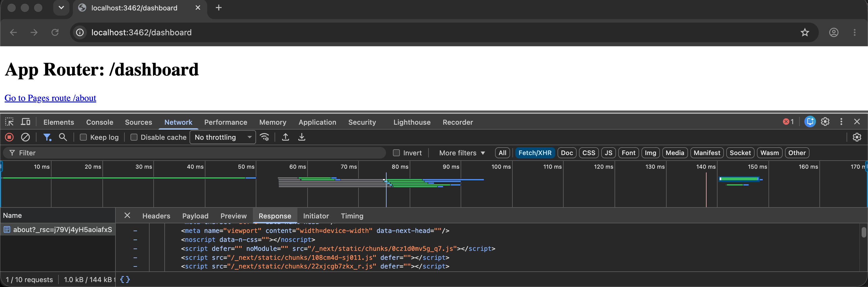868x287 pixels.
Task: Enable the Disable cache checkbox
Action: [x=134, y=137]
